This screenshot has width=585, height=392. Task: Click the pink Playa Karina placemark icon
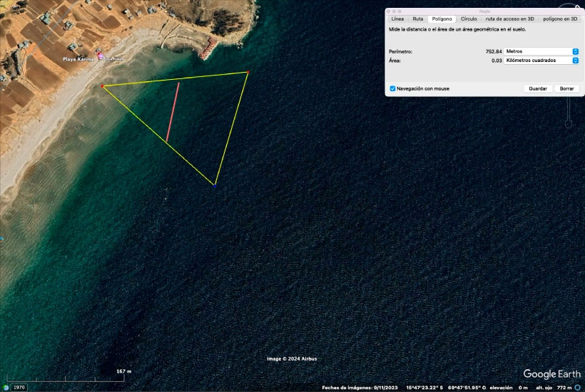[101, 56]
